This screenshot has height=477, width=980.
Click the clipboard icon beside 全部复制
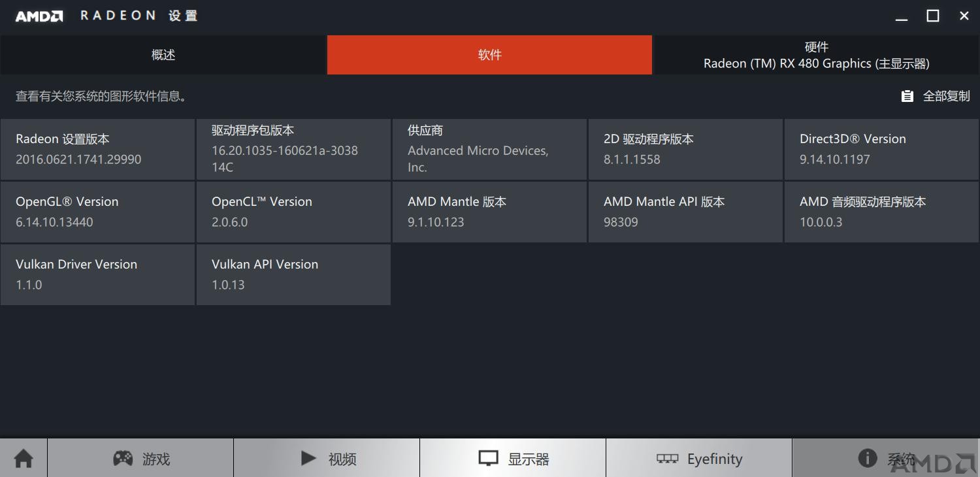click(x=907, y=96)
